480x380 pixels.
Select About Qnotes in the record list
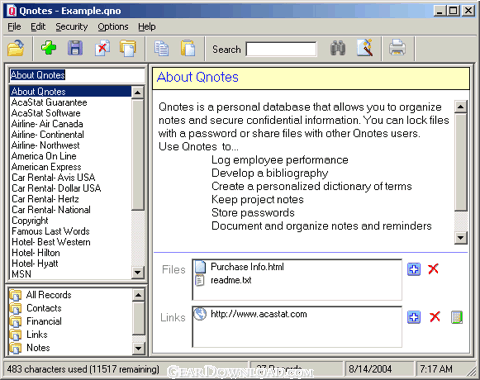(71, 91)
